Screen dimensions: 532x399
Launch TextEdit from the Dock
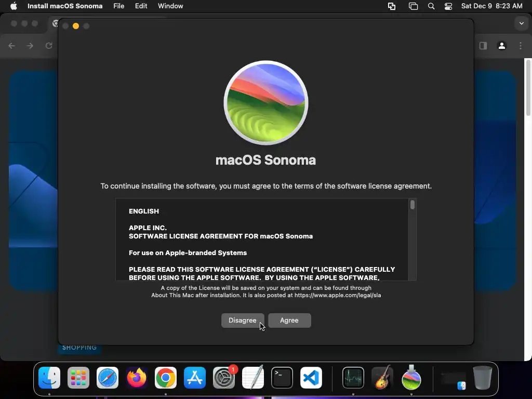253,378
